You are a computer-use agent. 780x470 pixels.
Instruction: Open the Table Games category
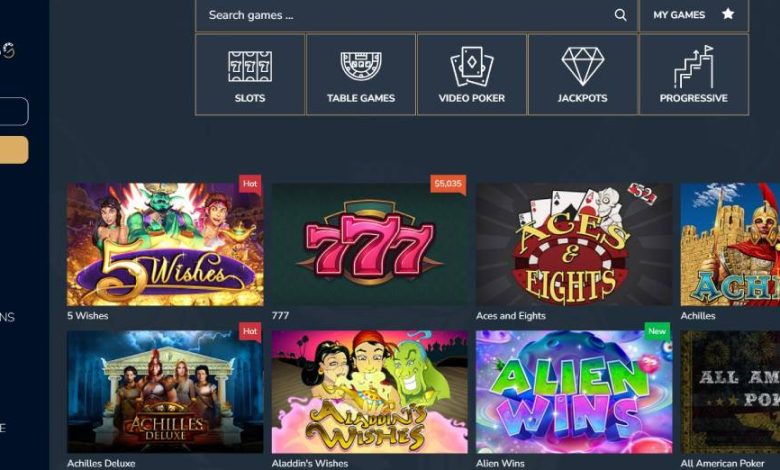(361, 75)
